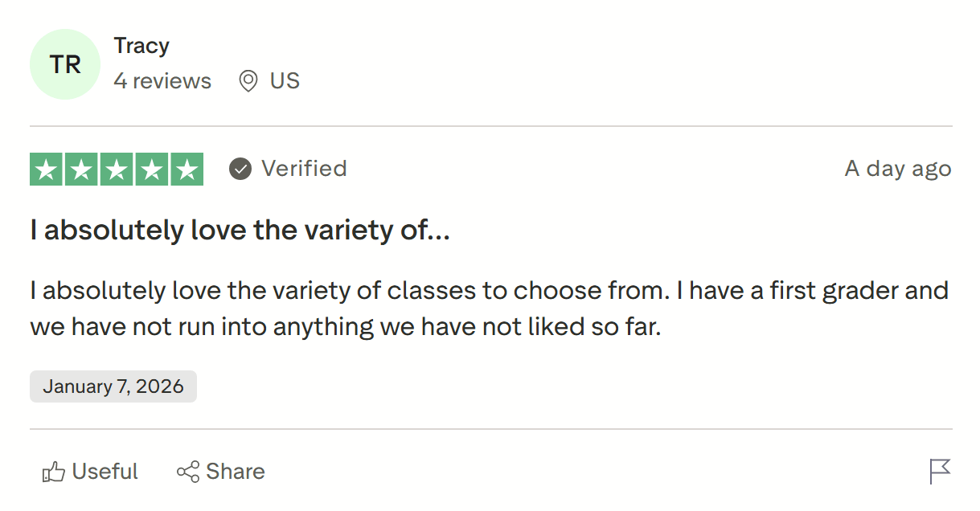Click the Verified label text
980x511 pixels.
(303, 169)
